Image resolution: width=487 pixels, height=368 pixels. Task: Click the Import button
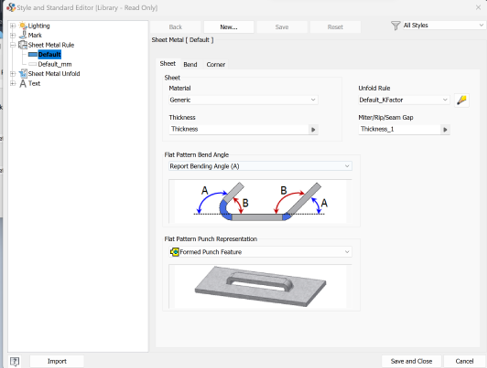click(x=57, y=361)
